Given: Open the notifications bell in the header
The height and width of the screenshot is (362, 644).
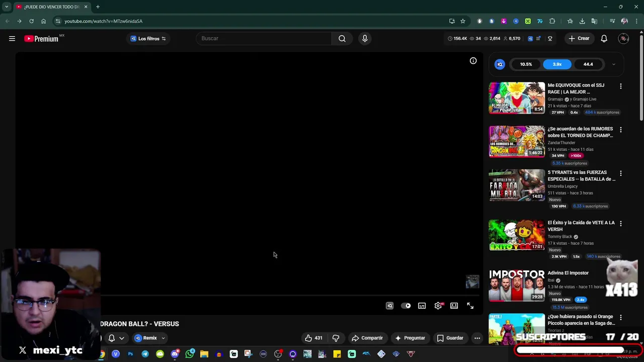Looking at the screenshot, I should 604,39.
